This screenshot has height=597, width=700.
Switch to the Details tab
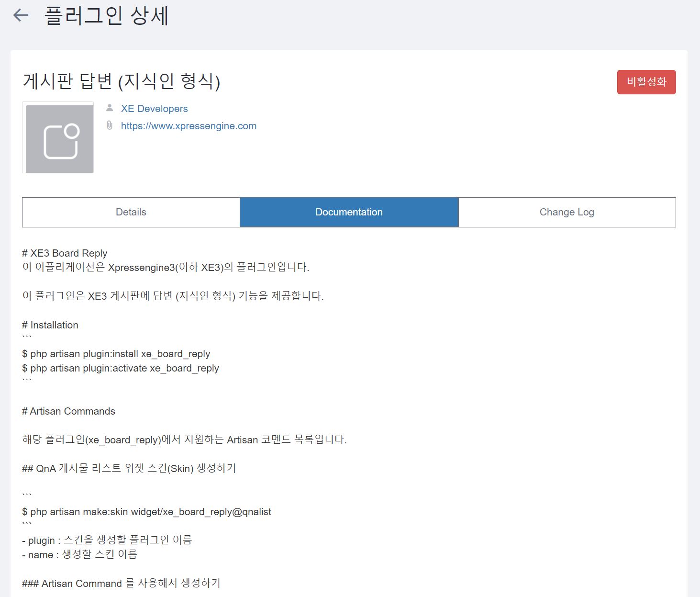point(131,212)
